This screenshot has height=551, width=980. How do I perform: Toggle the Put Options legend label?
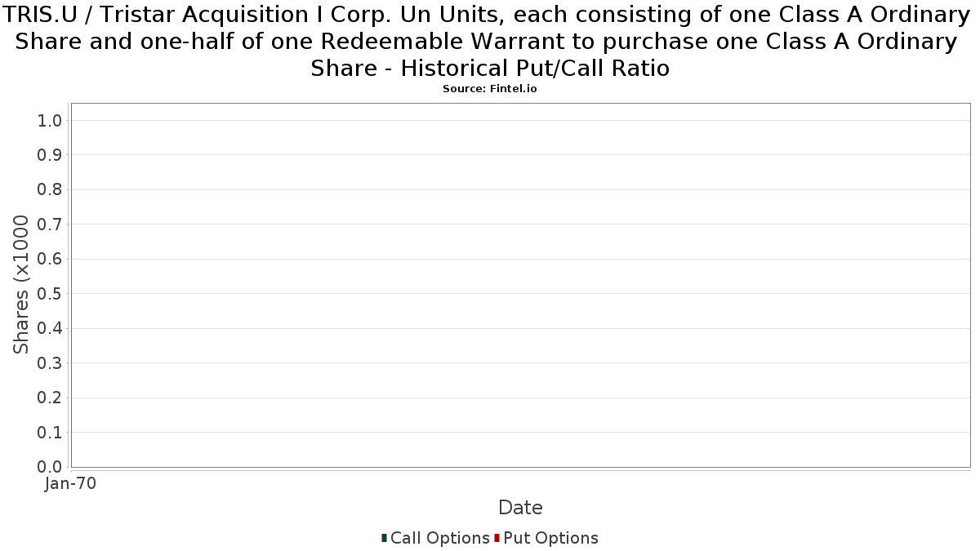[551, 538]
